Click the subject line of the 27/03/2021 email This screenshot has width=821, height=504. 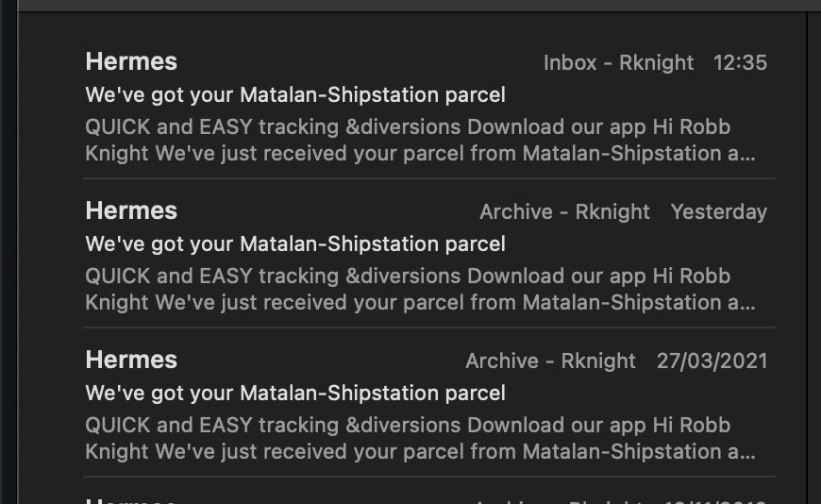[295, 393]
